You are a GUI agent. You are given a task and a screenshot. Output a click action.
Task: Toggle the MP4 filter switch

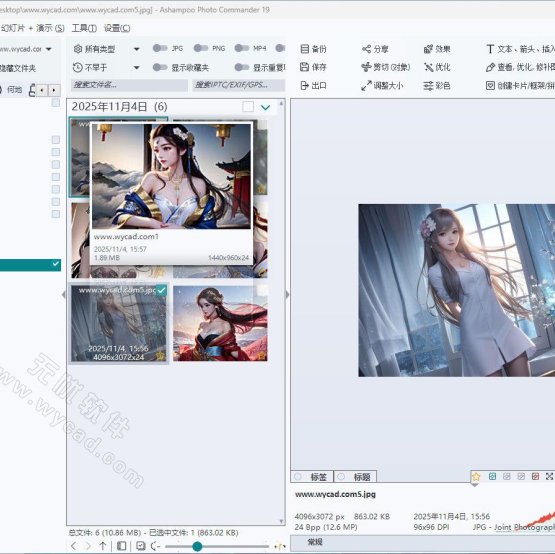[242, 48]
